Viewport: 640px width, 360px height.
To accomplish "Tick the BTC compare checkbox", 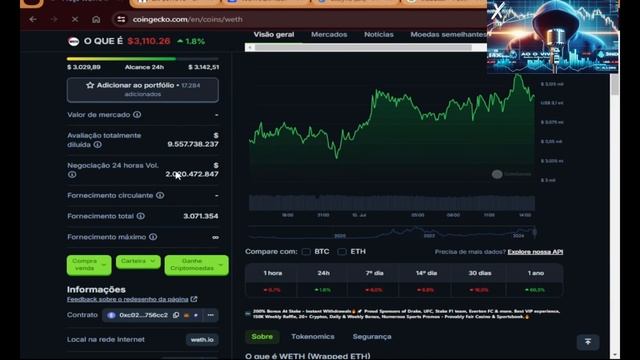I will pyautogui.click(x=306, y=252).
